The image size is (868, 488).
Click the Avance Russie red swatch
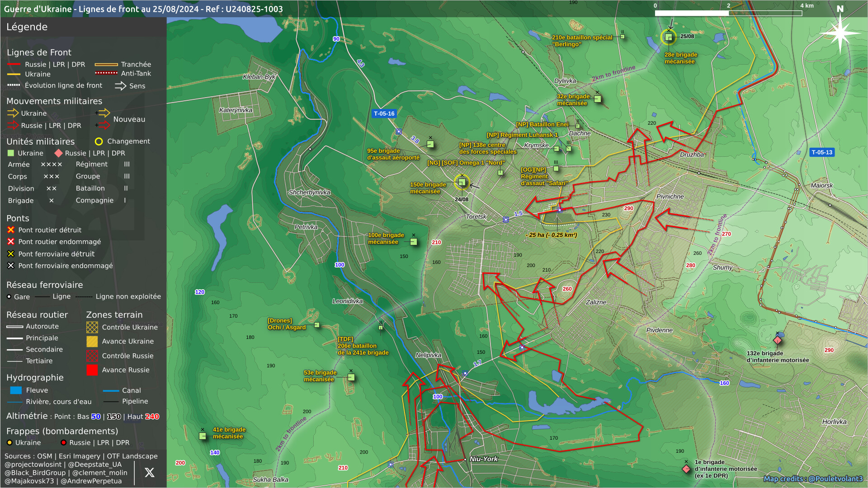92,370
